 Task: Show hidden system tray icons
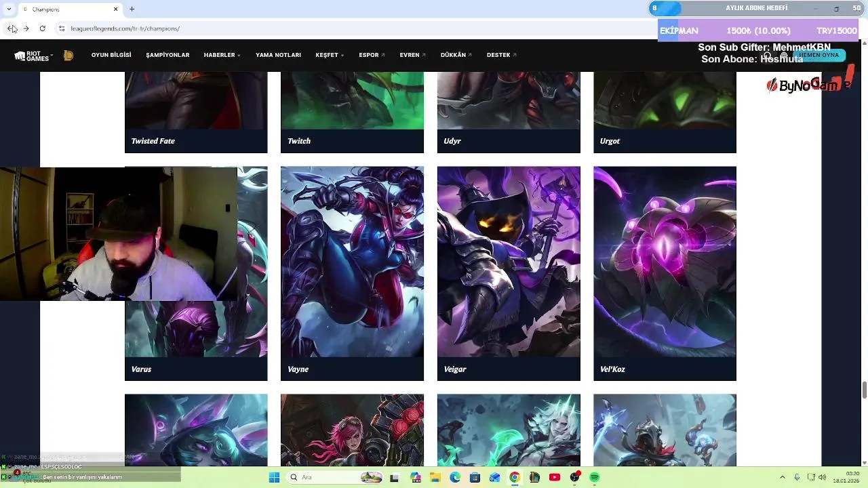point(782,477)
